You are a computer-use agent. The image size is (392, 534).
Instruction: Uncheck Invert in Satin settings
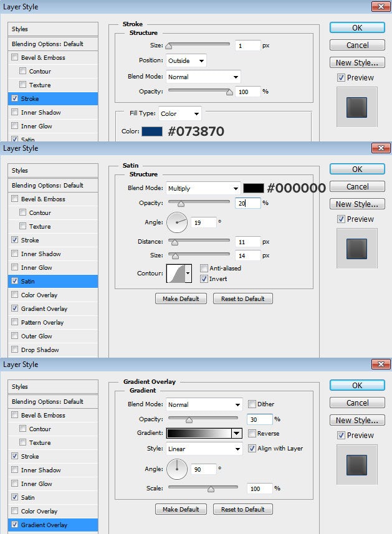(x=204, y=279)
